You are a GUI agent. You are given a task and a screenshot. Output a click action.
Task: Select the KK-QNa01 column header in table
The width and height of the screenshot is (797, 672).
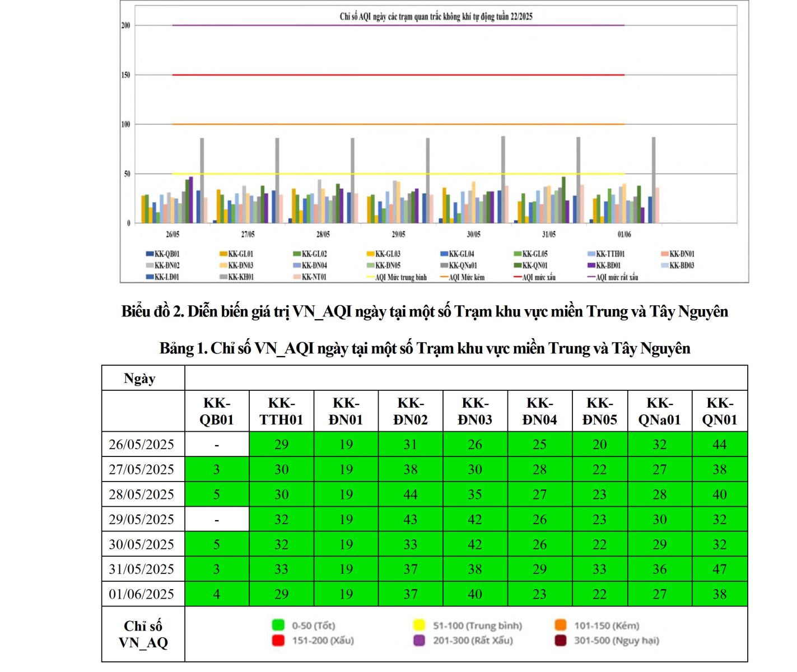pos(659,412)
